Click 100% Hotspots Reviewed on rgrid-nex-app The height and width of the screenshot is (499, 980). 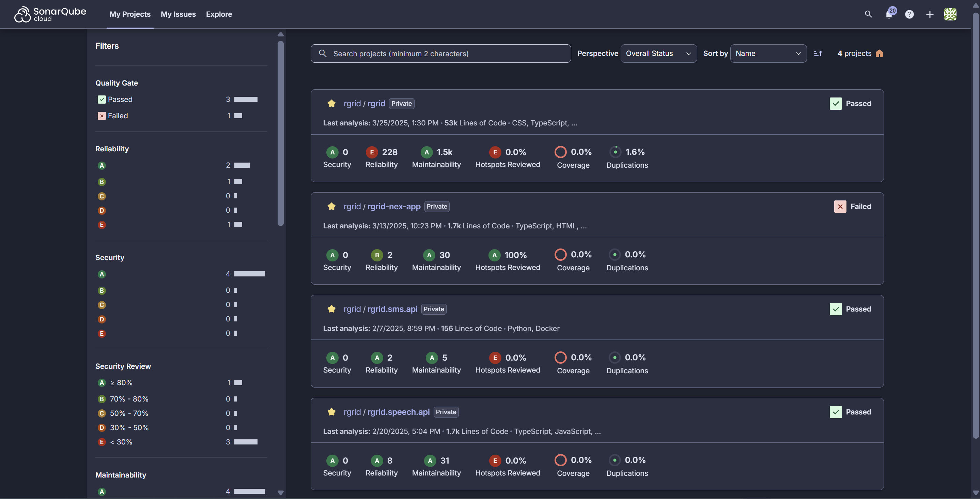point(515,255)
